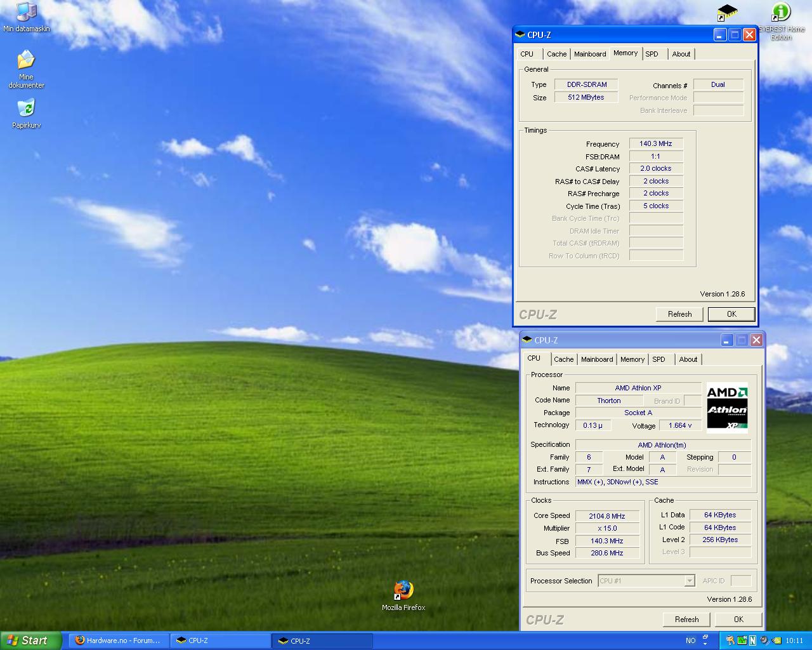The image size is (812, 650).
Task: Click the NO language indicator
Action: 690,640
